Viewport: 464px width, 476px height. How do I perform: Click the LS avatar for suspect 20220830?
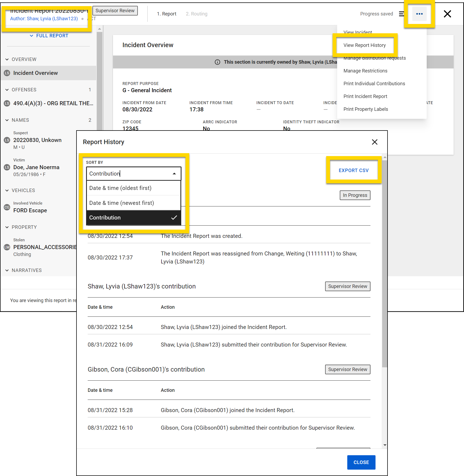pyautogui.click(x=7, y=140)
